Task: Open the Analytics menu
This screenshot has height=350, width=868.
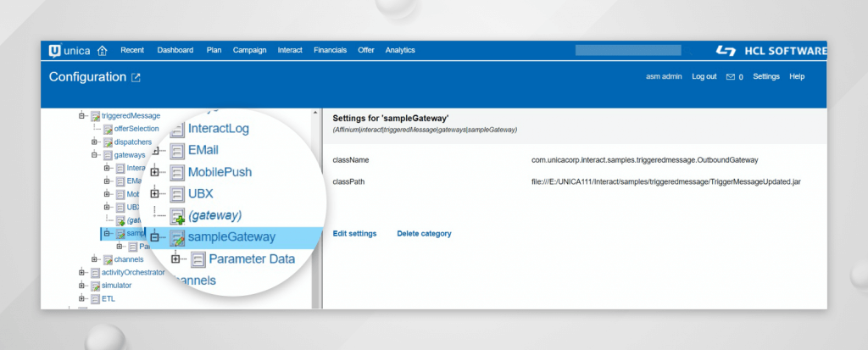Action: pos(399,50)
